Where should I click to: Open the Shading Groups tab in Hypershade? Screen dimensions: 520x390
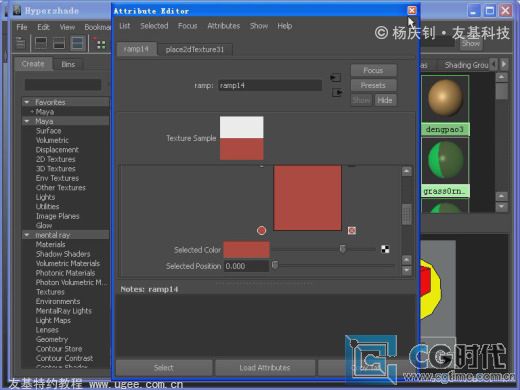click(466, 65)
